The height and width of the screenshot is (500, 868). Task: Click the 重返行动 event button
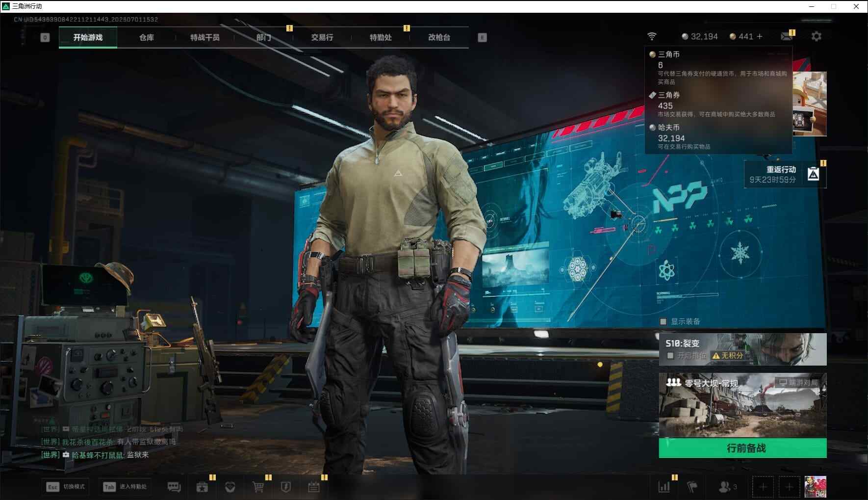(785, 174)
